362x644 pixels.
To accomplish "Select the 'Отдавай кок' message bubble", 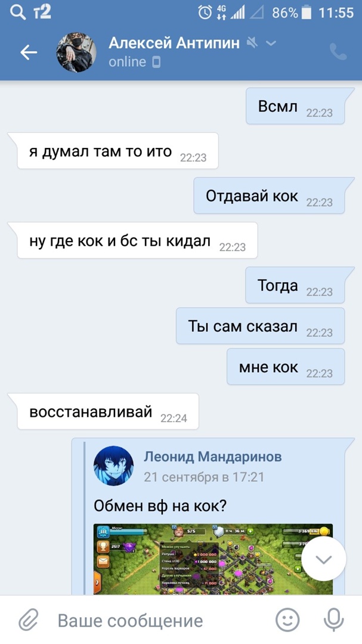I will click(270, 196).
